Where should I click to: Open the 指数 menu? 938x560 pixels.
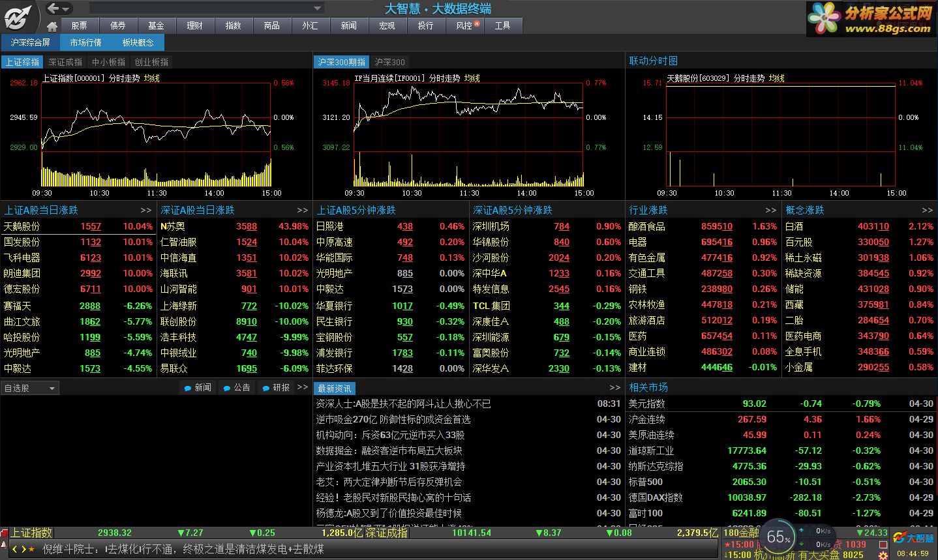point(233,25)
